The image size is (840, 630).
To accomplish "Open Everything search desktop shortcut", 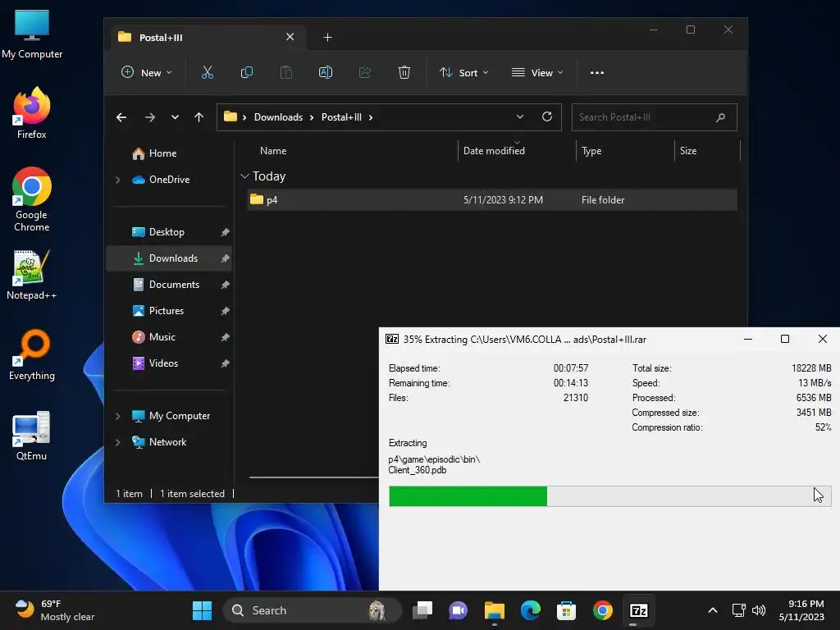I will click(x=32, y=354).
